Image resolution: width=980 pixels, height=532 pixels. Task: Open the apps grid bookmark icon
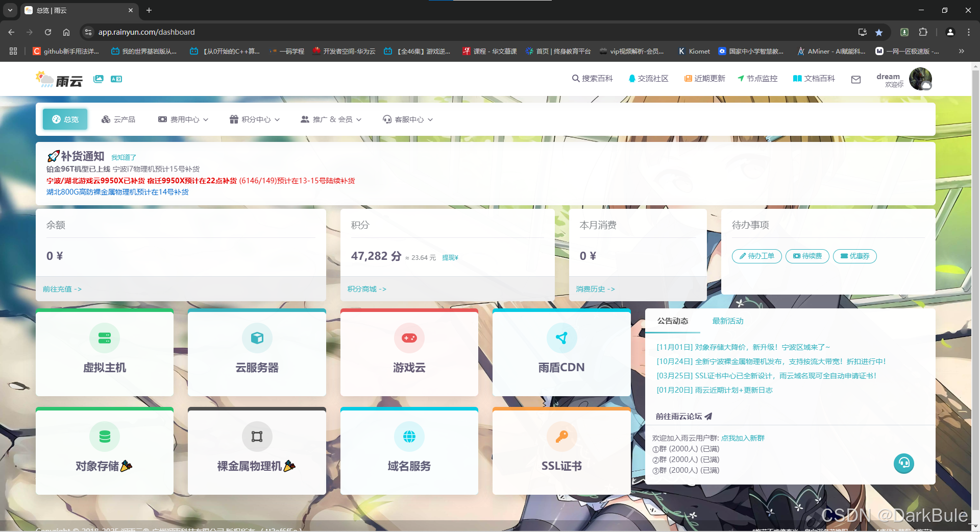point(13,51)
